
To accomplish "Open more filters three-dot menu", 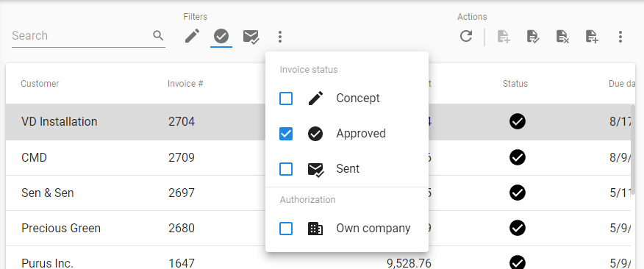I will point(280,37).
